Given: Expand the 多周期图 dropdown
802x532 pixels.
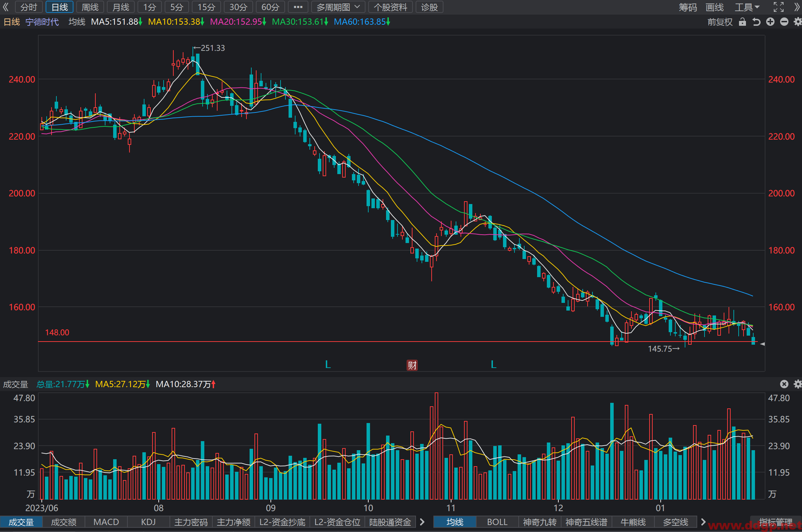Looking at the screenshot, I should point(338,7).
